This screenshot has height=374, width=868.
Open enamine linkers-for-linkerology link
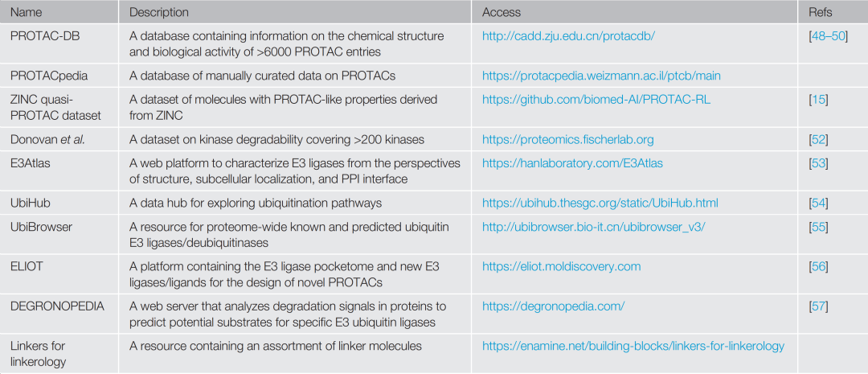coord(633,346)
